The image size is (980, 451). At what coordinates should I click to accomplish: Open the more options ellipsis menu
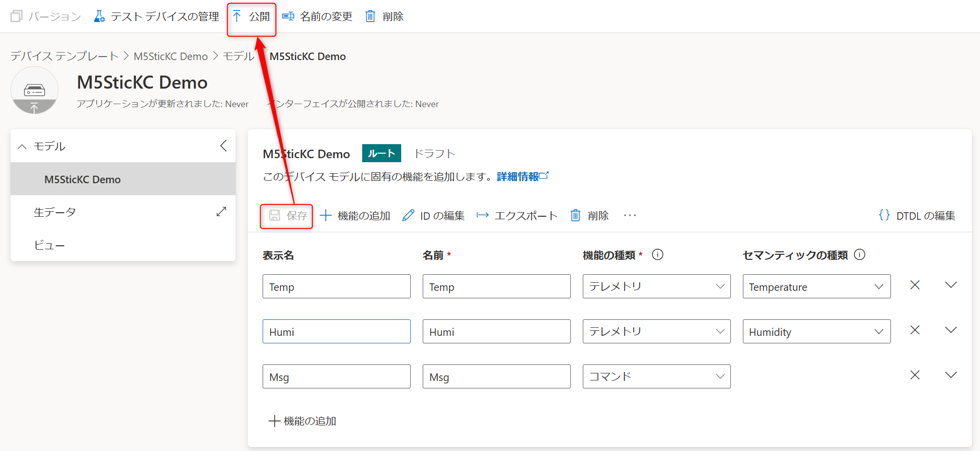coord(630,215)
